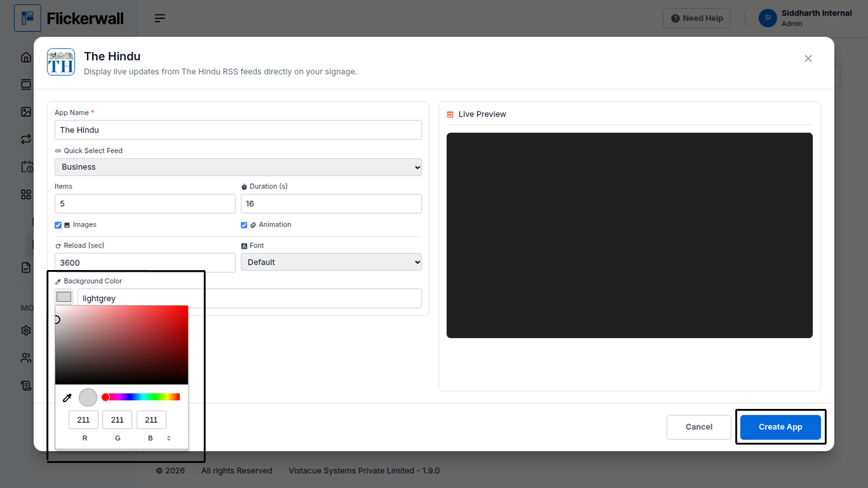Viewport: 868px width, 488px height.
Task: Click the 'All rights Reserved' footer text
Action: tap(237, 471)
